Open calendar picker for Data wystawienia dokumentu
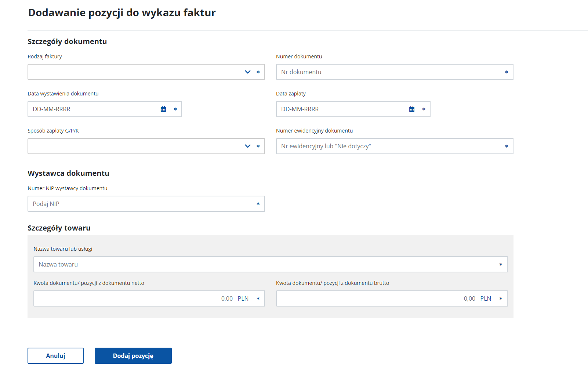This screenshot has height=384, width=588. [163, 109]
